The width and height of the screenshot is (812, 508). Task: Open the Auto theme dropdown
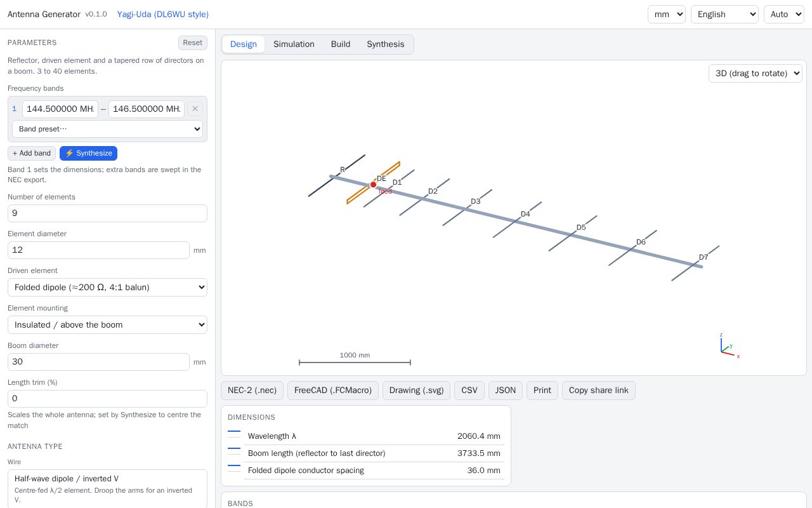tap(783, 14)
